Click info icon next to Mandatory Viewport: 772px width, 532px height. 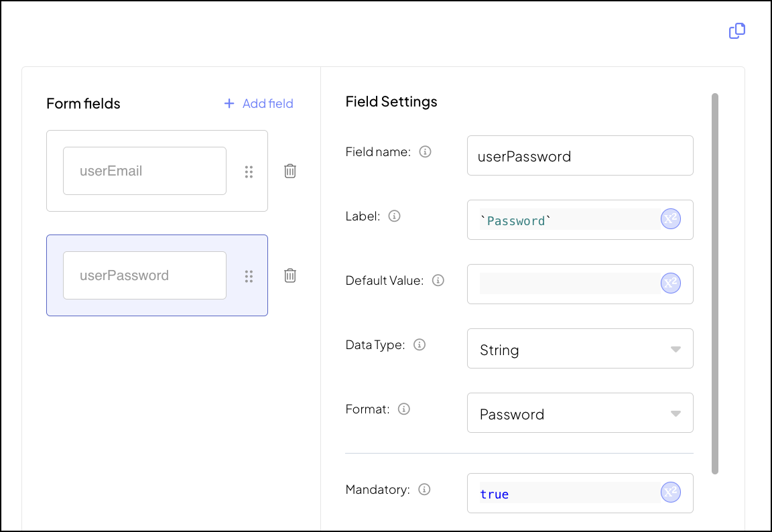424,490
